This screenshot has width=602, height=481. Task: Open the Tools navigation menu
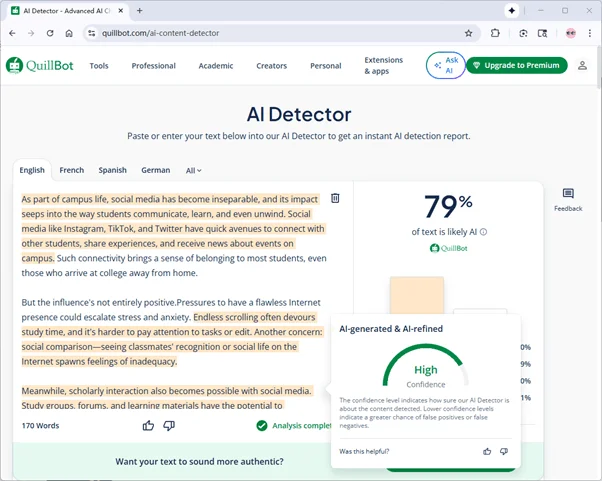(99, 66)
